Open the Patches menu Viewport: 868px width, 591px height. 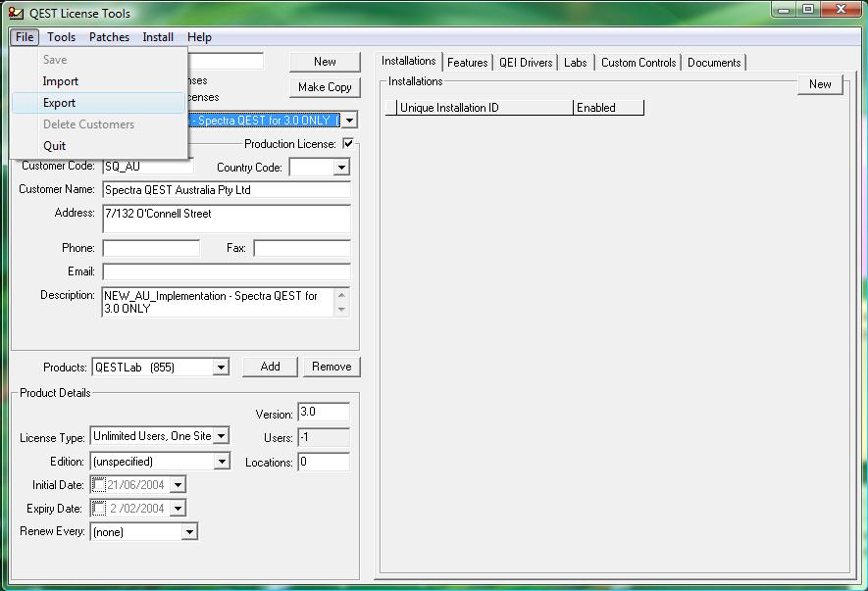109,37
